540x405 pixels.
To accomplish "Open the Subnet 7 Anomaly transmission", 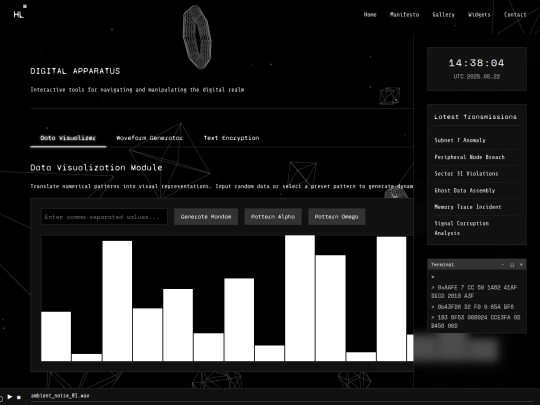I will click(x=460, y=140).
